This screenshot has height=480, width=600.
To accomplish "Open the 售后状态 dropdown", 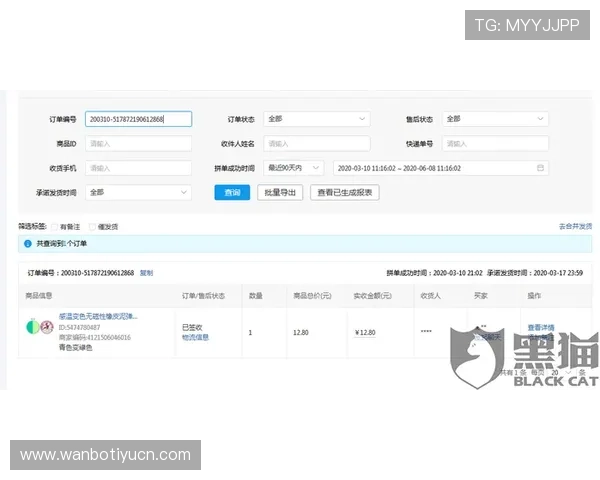I will [x=496, y=119].
